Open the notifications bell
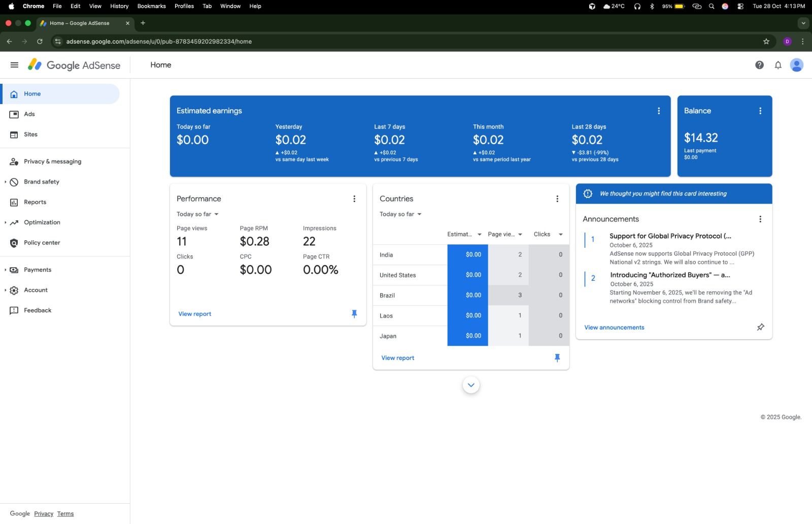 [x=777, y=65]
